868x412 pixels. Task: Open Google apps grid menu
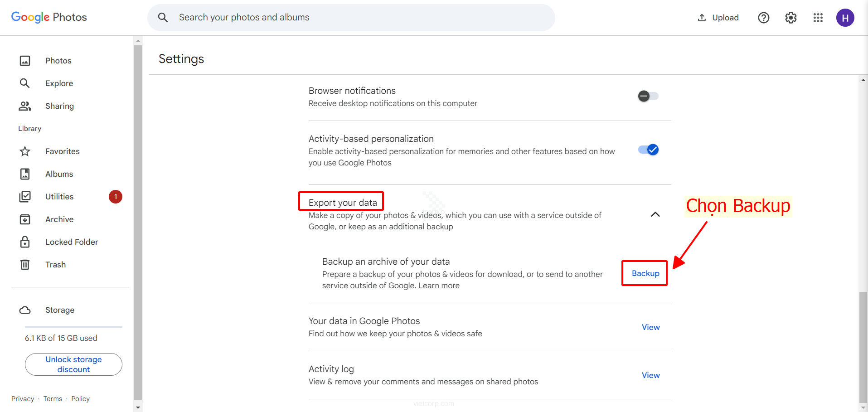coord(818,18)
